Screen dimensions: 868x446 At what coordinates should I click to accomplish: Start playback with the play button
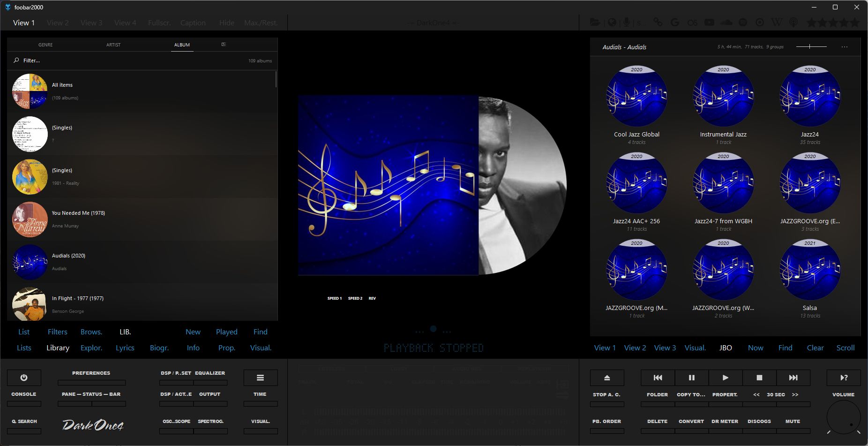point(726,378)
